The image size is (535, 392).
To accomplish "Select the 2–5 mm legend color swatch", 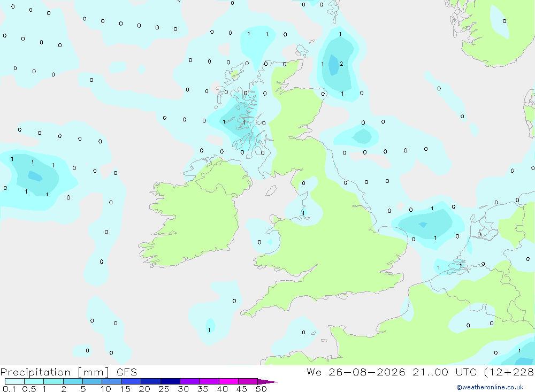I will 73,381.
